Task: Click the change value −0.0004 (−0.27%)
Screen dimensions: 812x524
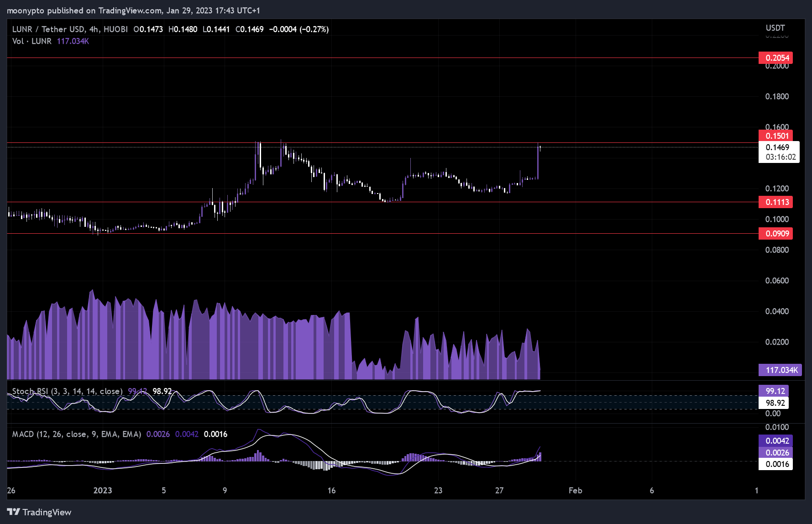Action: click(299, 29)
